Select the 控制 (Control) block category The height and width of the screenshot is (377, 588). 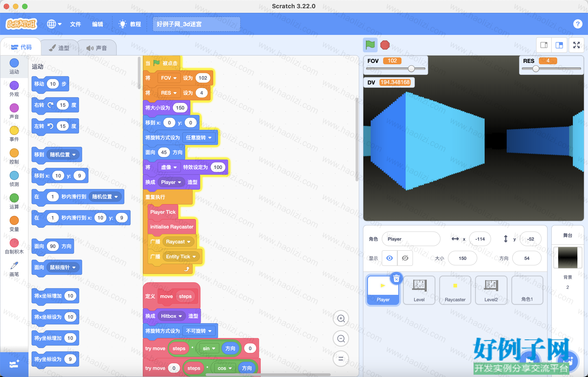click(14, 156)
